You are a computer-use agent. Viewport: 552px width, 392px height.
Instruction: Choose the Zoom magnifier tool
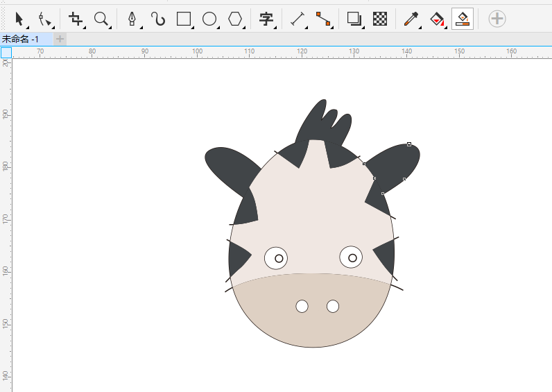(x=101, y=19)
